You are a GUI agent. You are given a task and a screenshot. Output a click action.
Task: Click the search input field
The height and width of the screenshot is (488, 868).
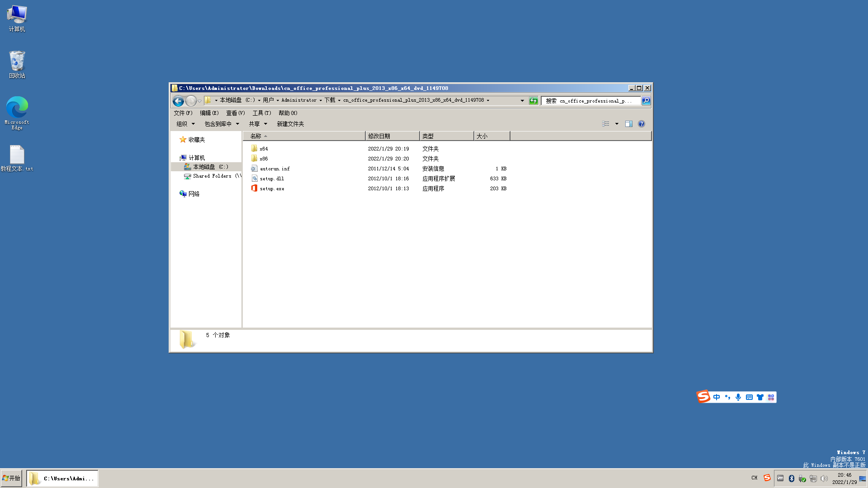(x=591, y=101)
